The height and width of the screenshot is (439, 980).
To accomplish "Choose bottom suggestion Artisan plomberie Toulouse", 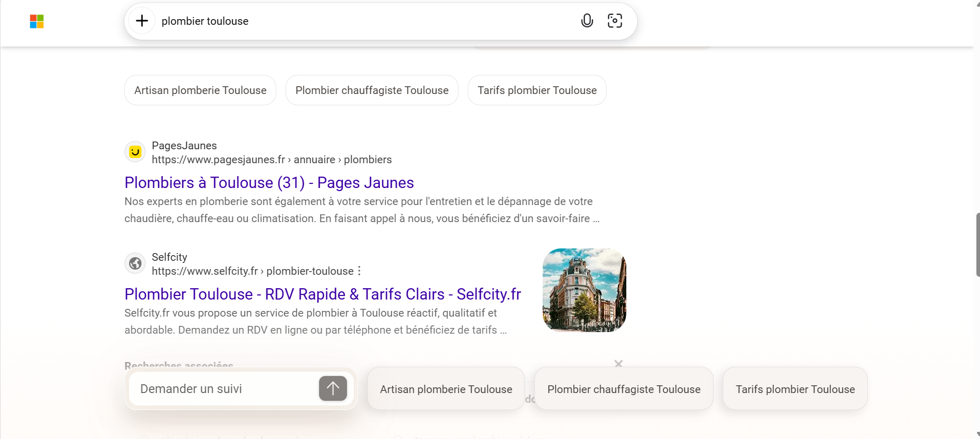I will 446,389.
